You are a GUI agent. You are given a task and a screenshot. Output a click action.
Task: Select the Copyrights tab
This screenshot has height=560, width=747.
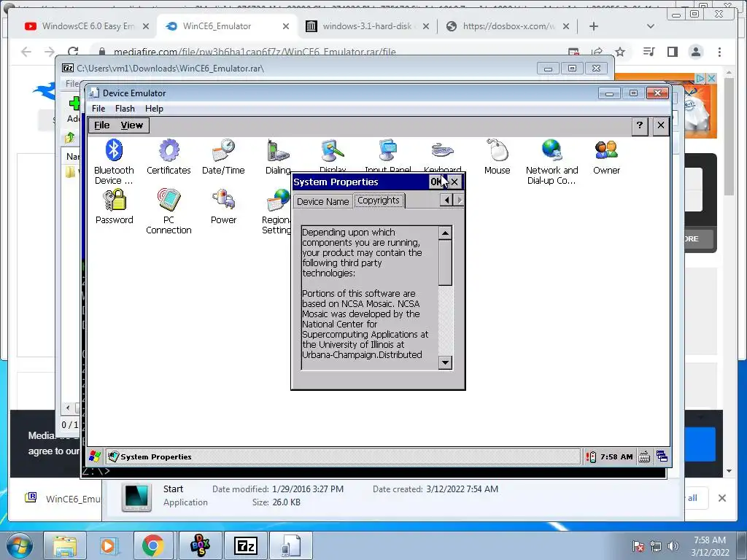point(379,201)
